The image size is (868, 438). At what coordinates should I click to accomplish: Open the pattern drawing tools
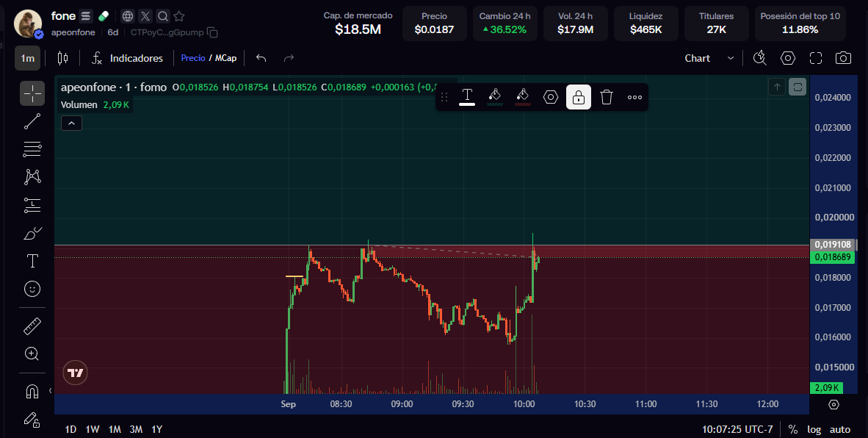[x=32, y=177]
